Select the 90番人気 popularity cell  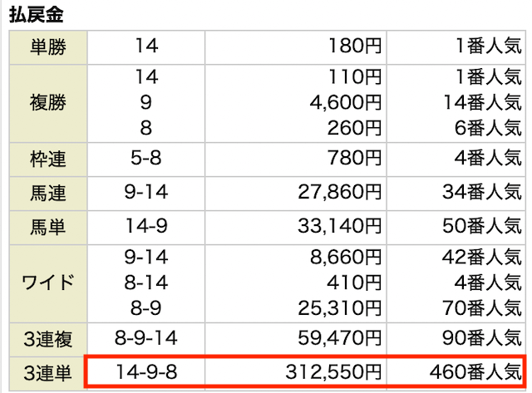tap(482, 338)
